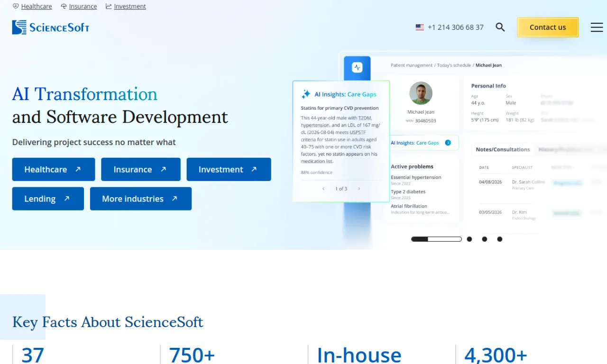Jump to the fourth carousel slide dot
Viewport: 607px width, 364px height.
tap(500, 239)
